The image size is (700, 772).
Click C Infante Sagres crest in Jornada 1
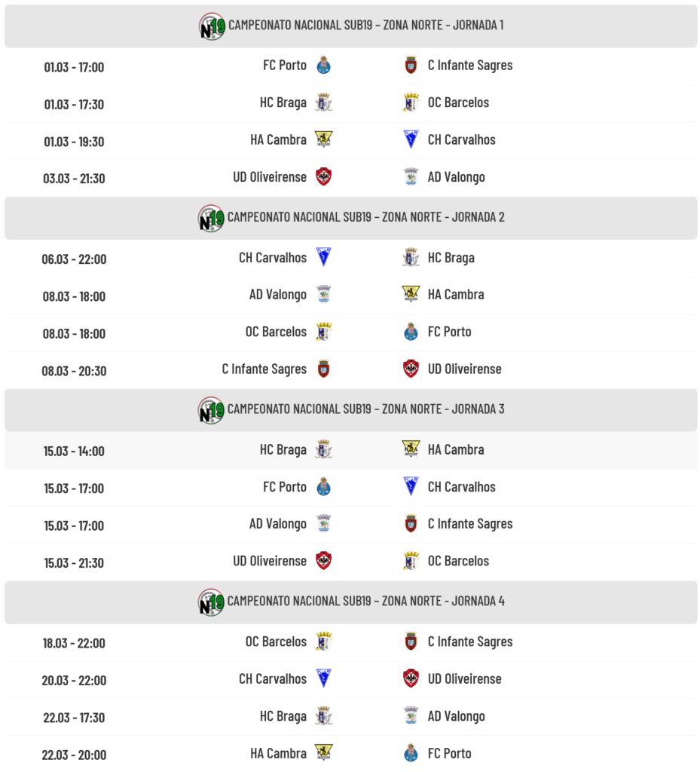tap(411, 66)
